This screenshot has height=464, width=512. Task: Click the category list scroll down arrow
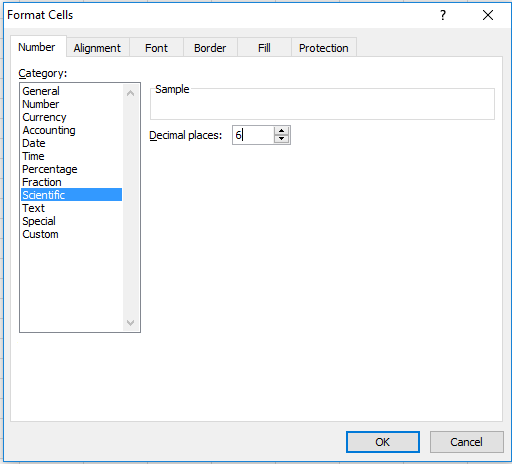pyautogui.click(x=131, y=322)
